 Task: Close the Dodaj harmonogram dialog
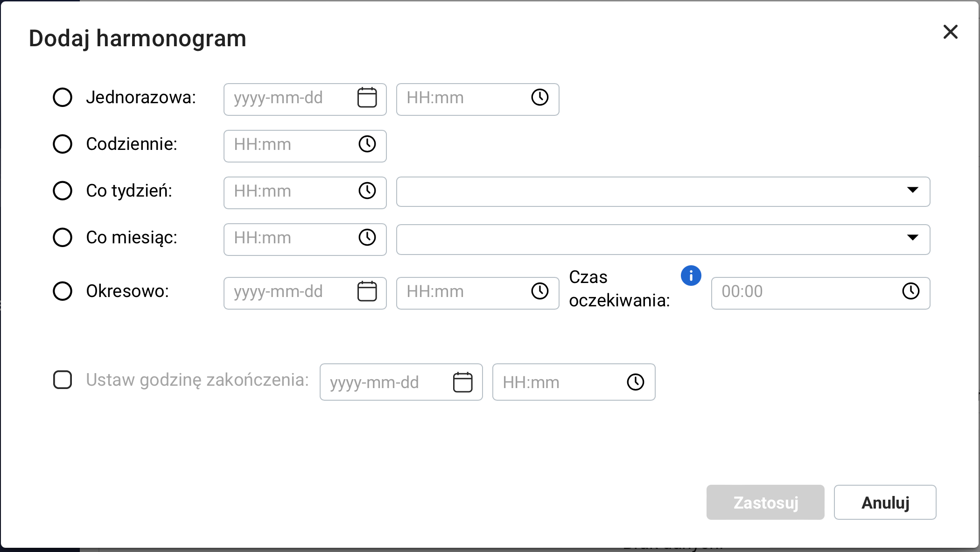click(950, 32)
